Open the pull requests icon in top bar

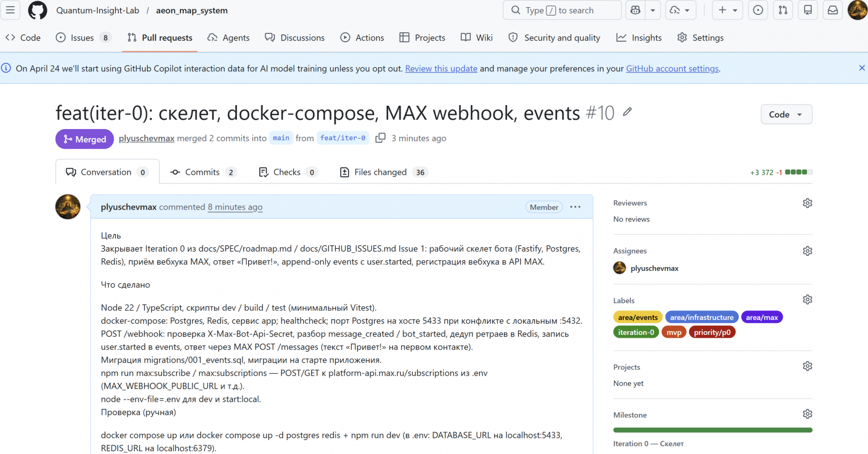pos(783,10)
